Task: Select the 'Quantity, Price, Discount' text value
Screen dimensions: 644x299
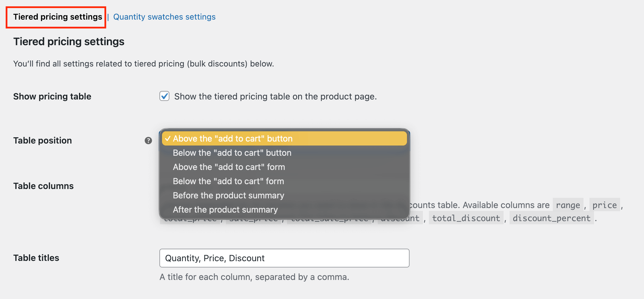Action: [214, 258]
